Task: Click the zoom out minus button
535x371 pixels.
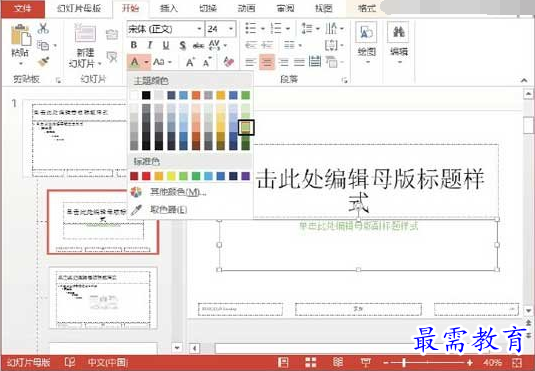Action: (386, 363)
